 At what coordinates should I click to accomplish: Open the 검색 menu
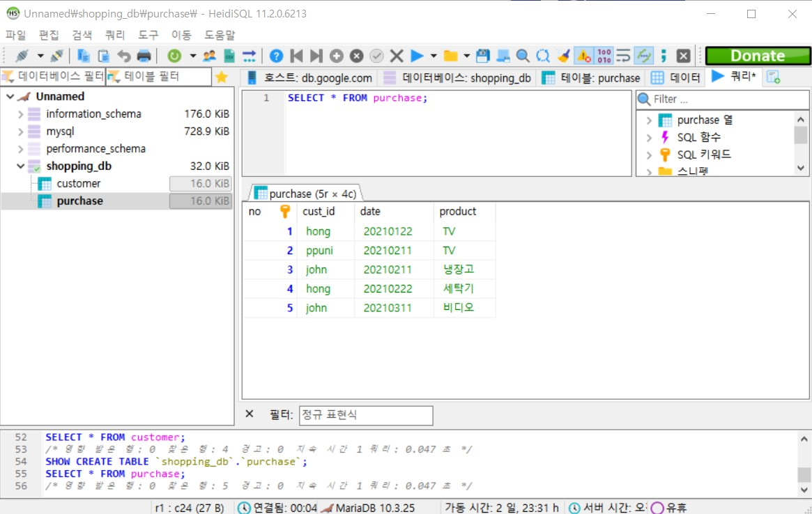coord(82,35)
